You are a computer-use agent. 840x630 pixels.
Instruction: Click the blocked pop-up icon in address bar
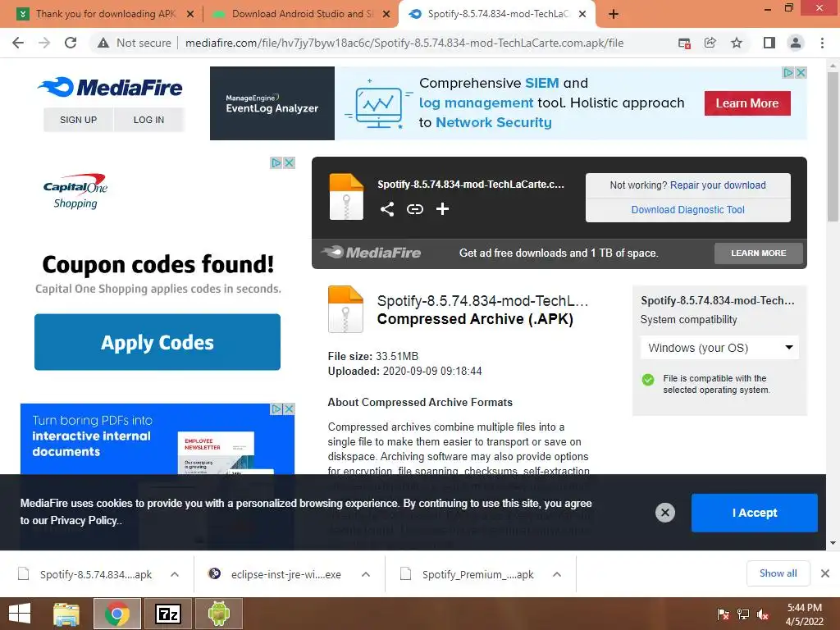684,43
